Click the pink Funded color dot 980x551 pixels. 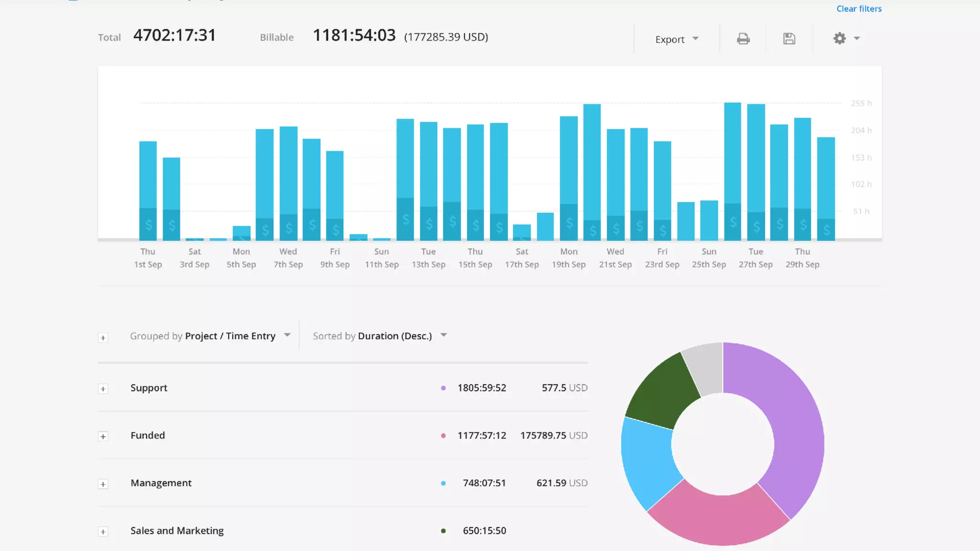click(443, 436)
